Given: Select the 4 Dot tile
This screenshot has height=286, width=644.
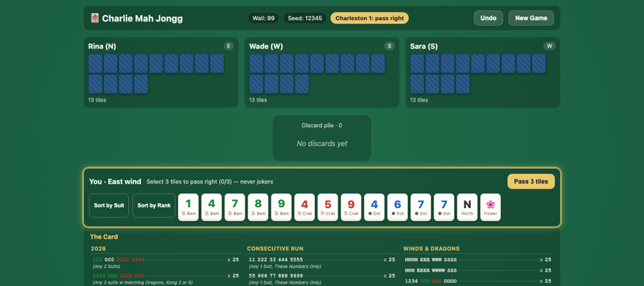Looking at the screenshot, I should pyautogui.click(x=374, y=207).
